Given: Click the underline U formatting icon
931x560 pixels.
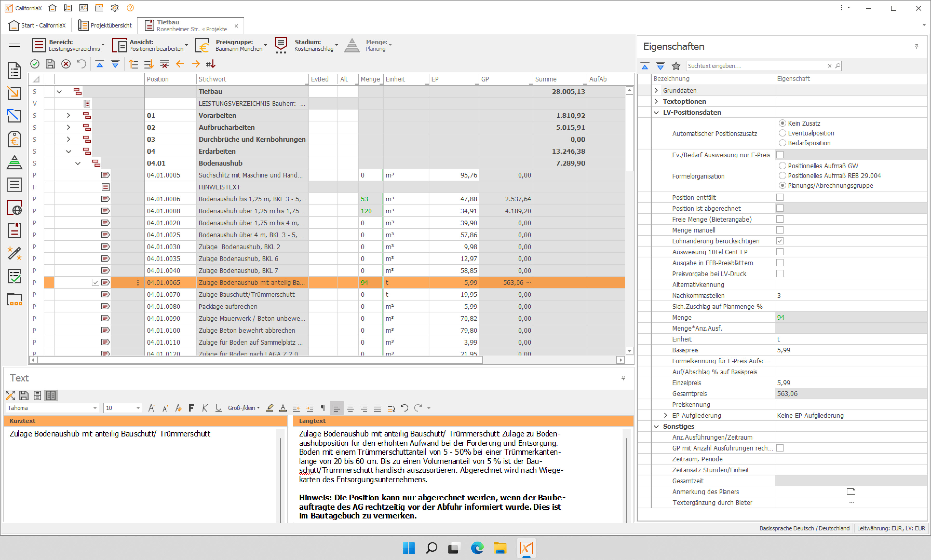Looking at the screenshot, I should coord(218,408).
